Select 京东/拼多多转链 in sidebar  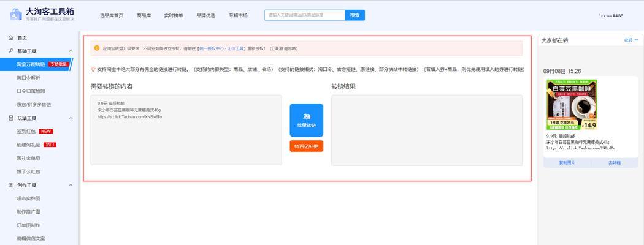[34, 105]
